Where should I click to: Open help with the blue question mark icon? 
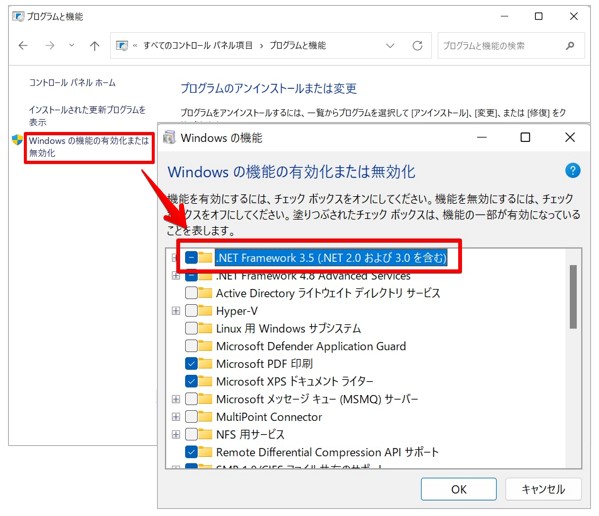tap(572, 170)
